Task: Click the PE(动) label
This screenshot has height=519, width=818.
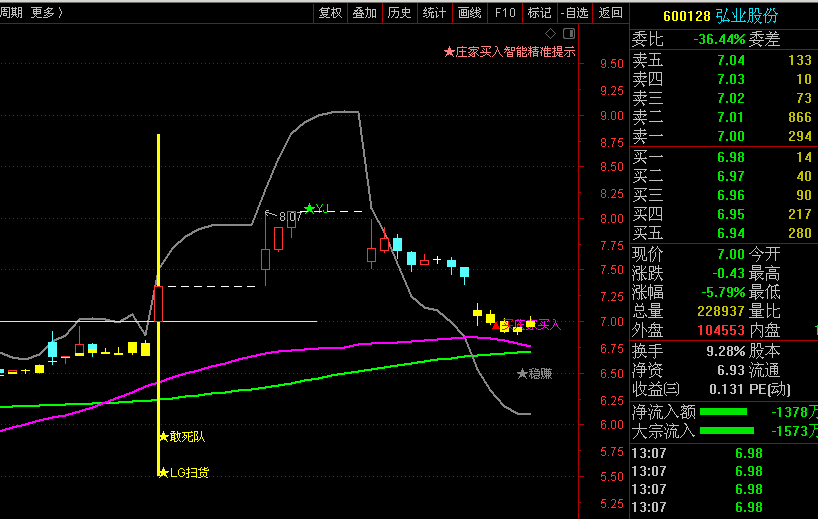Action: click(x=770, y=390)
